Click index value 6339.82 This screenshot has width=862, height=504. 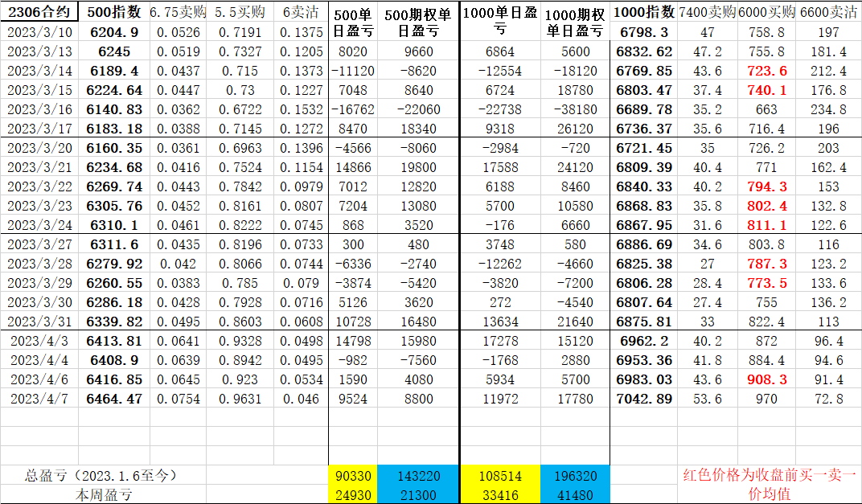tap(114, 322)
